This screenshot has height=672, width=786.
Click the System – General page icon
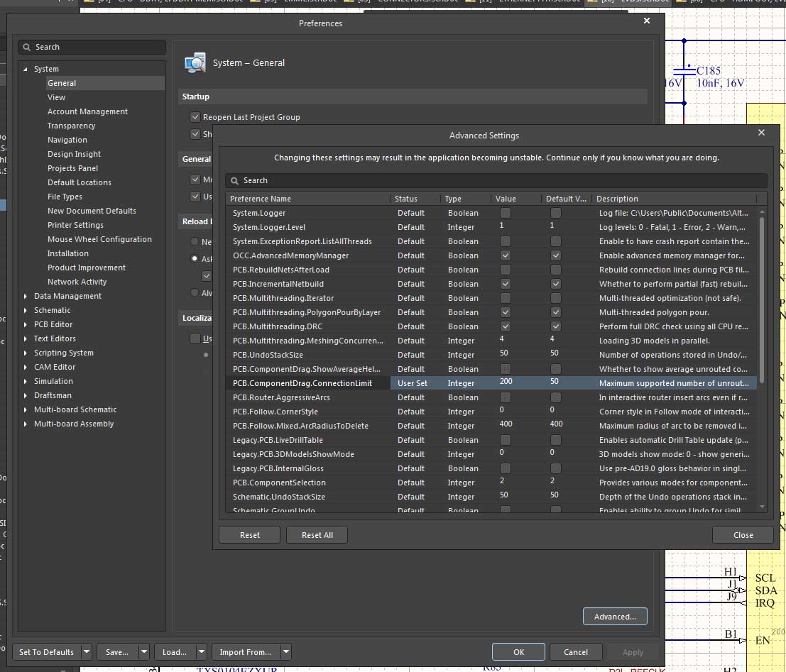click(x=195, y=62)
